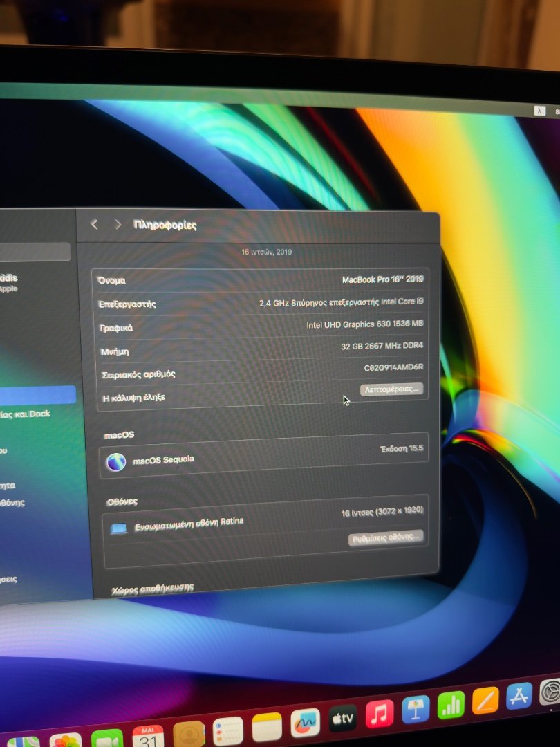Click the 'Χώρος αποθήκευσης' section heading

[152, 589]
